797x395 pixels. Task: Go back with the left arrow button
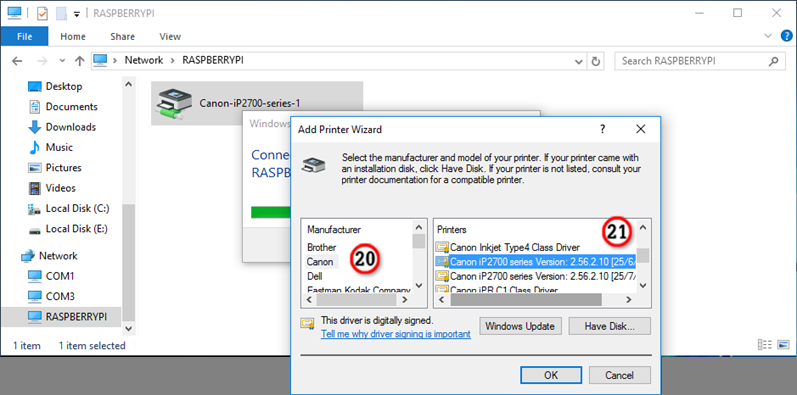point(17,61)
